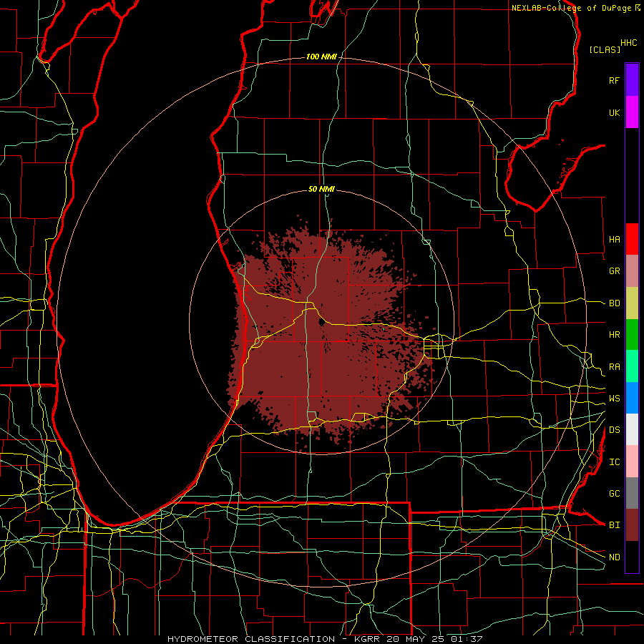Click the BI brown legend swatch
The height and width of the screenshot is (644, 644).
632,525
